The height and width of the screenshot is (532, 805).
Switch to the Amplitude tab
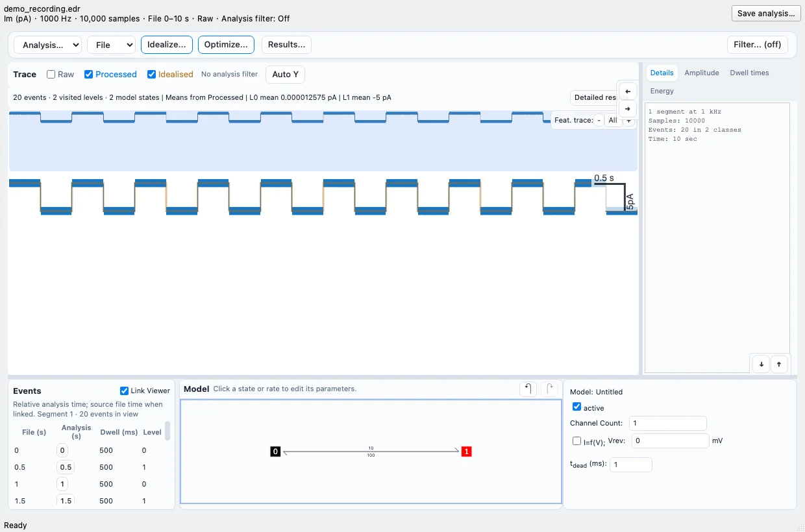pos(702,73)
